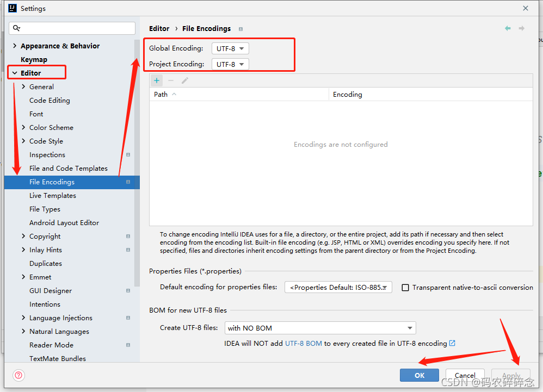
Task: Click the settings tree scrollbar
Action: tap(137, 163)
